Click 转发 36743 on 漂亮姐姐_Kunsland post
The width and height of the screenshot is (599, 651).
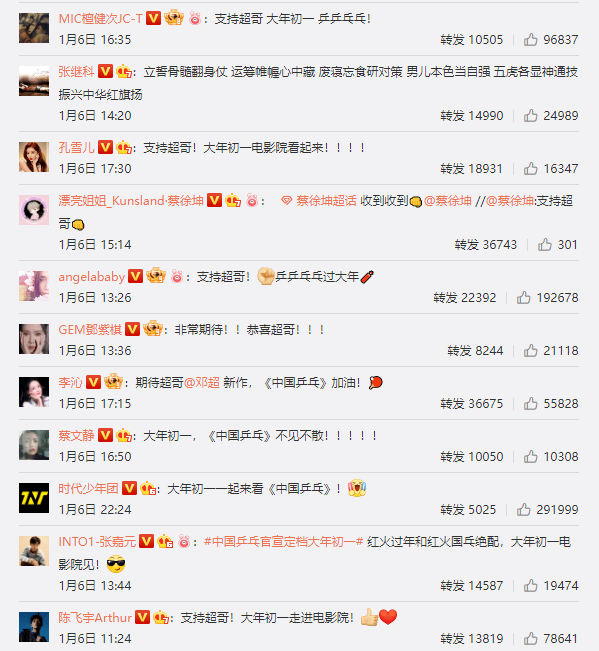click(x=486, y=245)
